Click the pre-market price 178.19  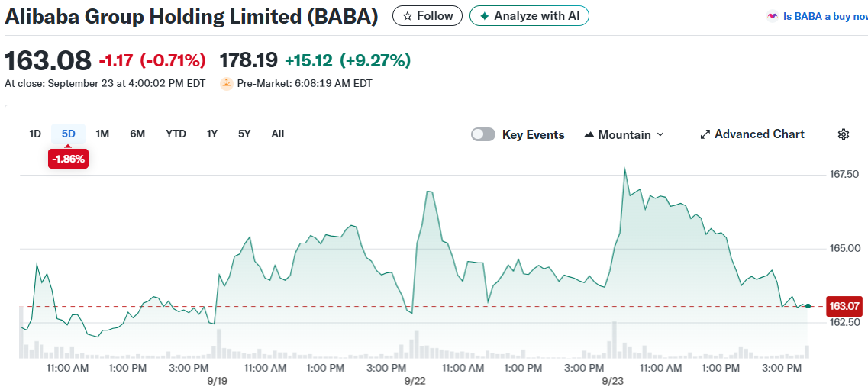249,60
